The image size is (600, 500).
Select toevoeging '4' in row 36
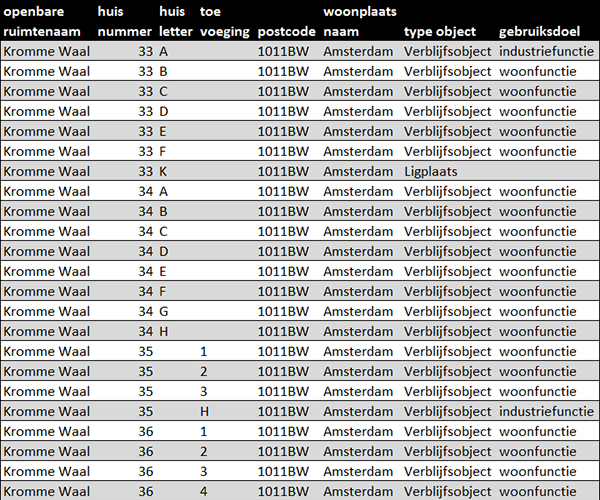204,491
